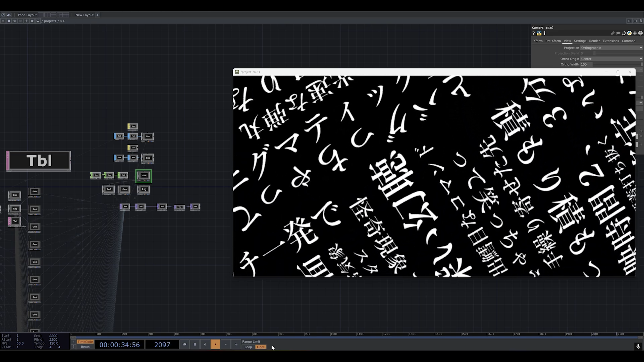
Task: Navigate back with left arrow icon
Action: (x=15, y=21)
